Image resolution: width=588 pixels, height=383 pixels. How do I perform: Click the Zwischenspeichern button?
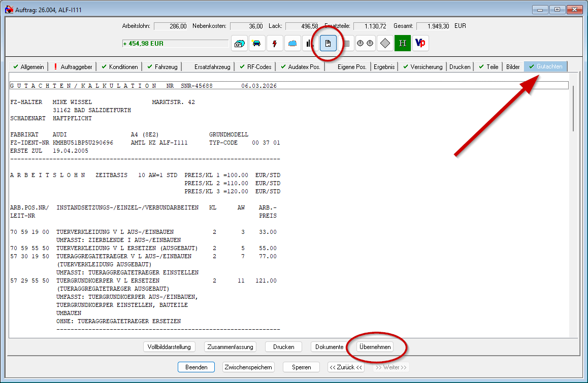point(249,367)
